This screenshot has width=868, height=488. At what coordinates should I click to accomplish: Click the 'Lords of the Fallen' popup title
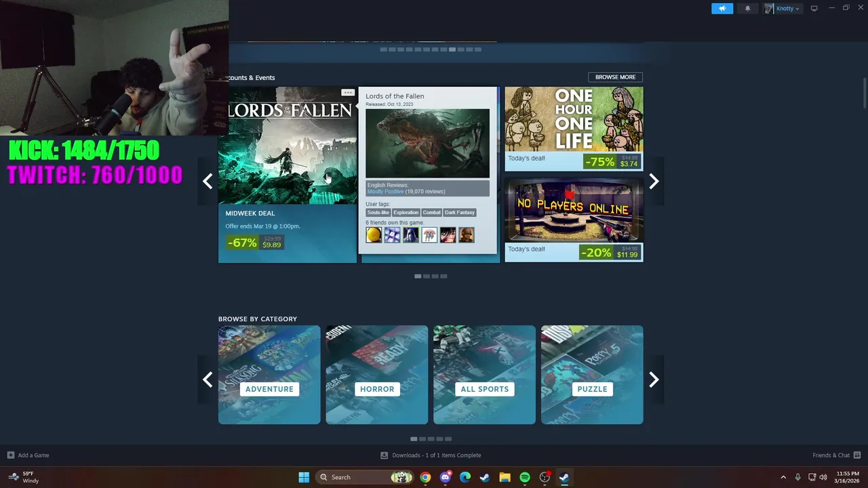(395, 96)
